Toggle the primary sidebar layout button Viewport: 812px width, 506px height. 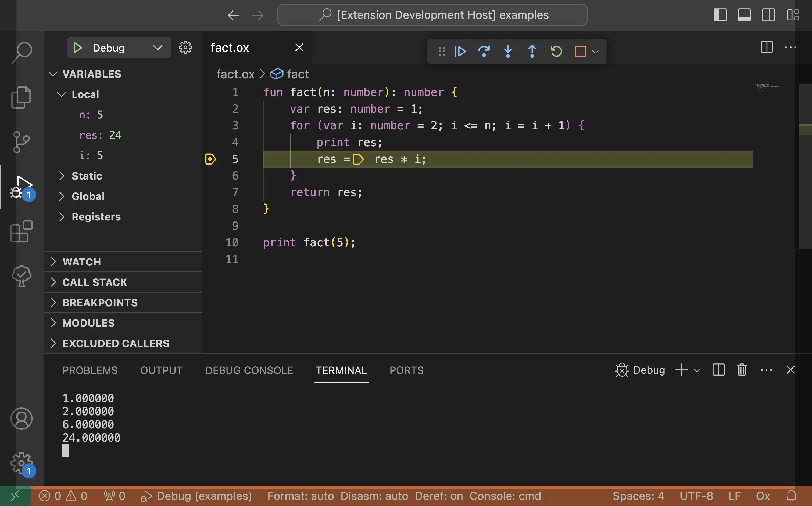[x=720, y=15]
